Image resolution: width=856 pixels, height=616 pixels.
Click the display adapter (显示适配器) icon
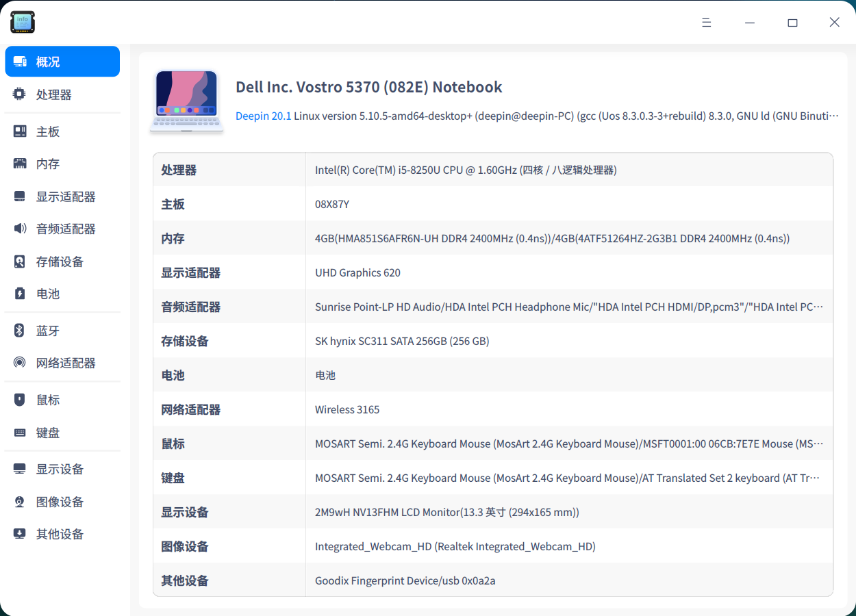(x=20, y=196)
